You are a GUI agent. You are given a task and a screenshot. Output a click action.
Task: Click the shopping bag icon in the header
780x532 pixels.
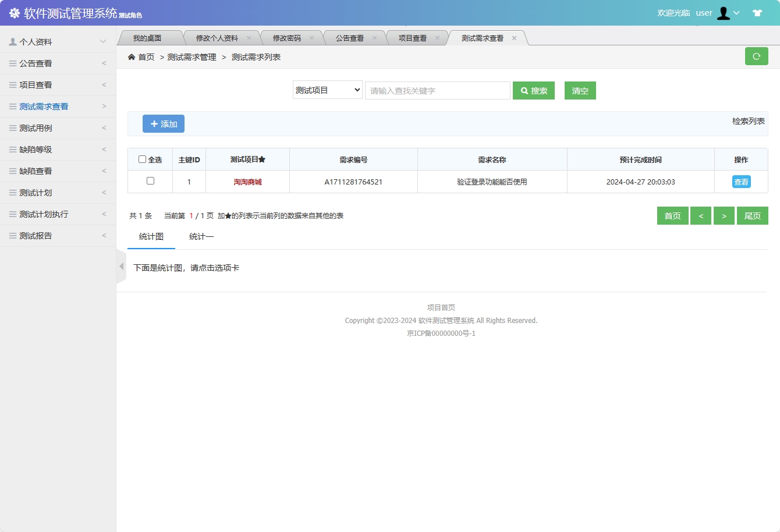click(757, 12)
